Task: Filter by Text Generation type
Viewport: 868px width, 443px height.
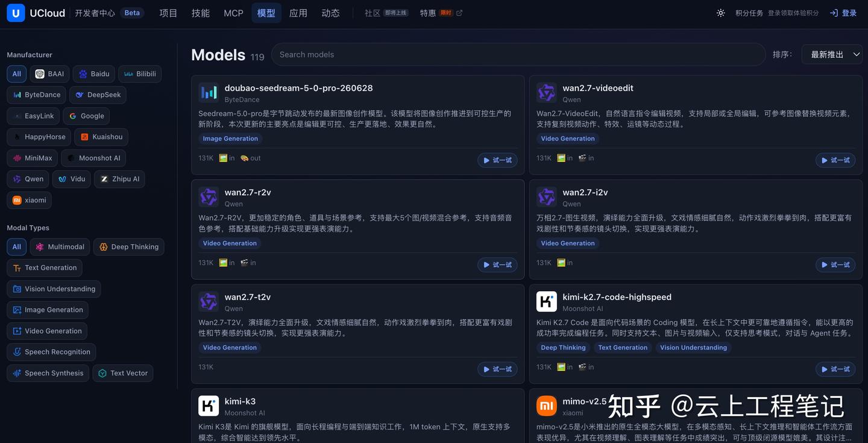Action: tap(45, 268)
